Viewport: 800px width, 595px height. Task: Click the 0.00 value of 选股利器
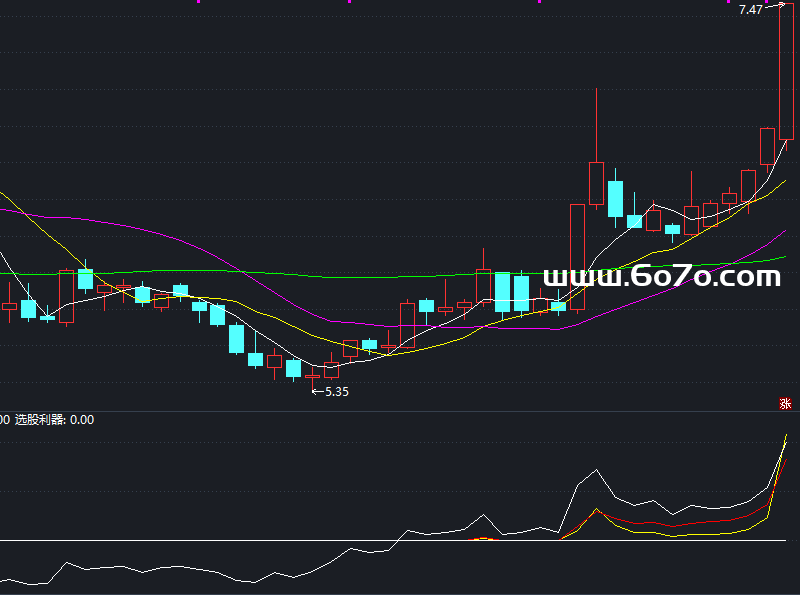pos(82,420)
